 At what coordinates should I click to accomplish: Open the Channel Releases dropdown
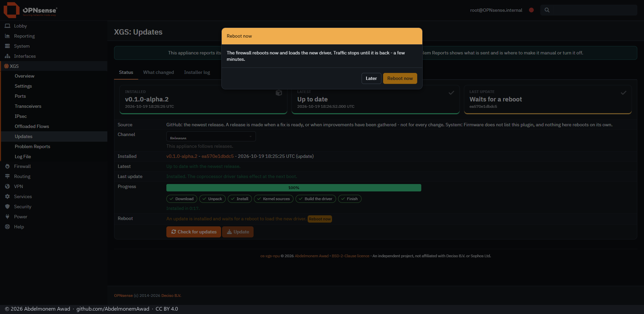[x=211, y=136]
